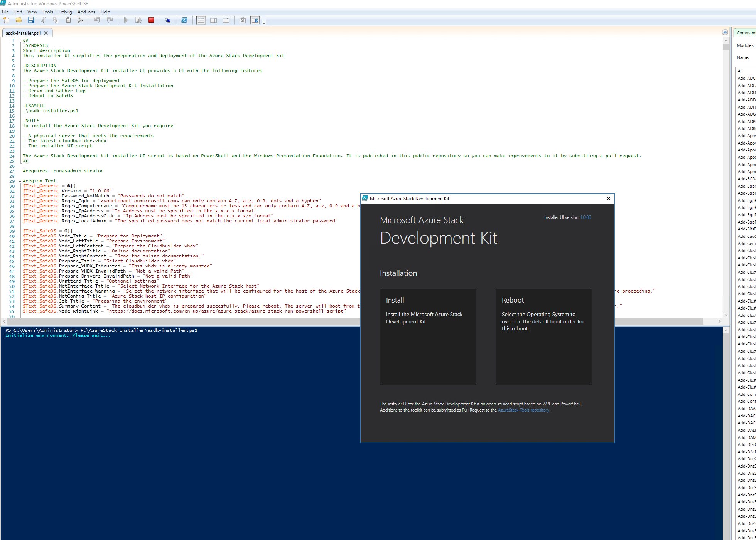756x540 pixels.
Task: Open the toolbar overflow options arrow
Action: (x=264, y=23)
